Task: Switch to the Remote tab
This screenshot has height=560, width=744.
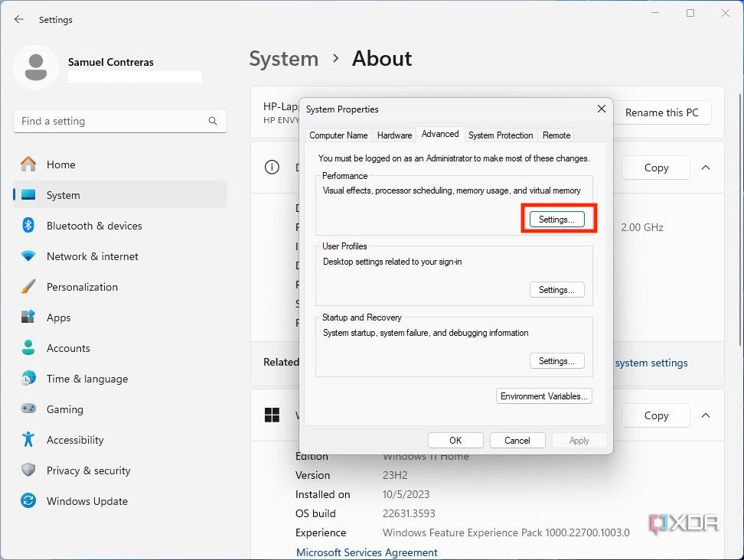Action: click(556, 135)
